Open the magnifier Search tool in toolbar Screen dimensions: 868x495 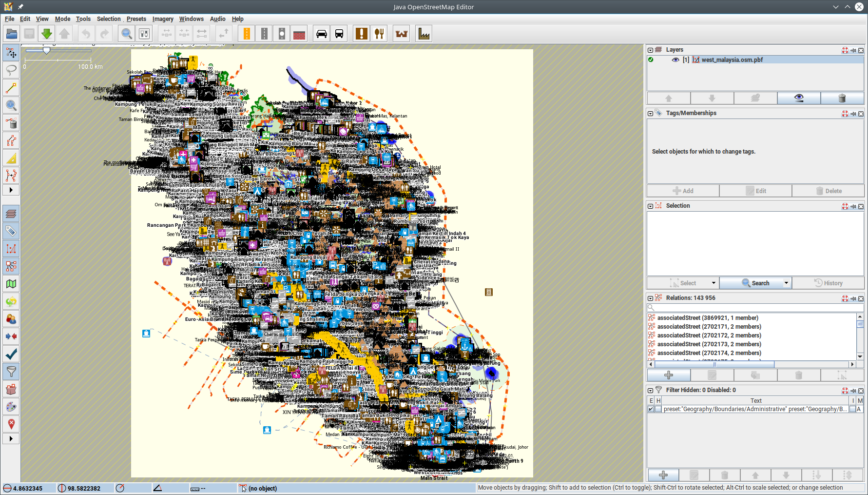pos(127,34)
